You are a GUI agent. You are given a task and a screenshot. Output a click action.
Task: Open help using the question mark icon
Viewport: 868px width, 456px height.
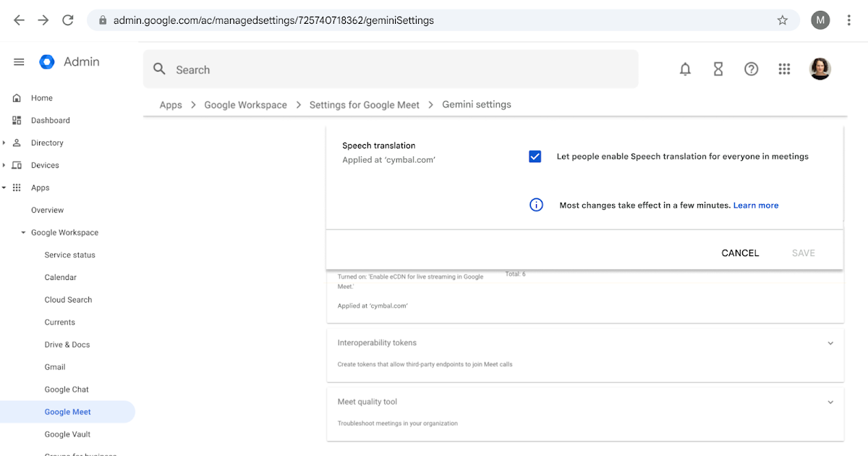pos(751,69)
